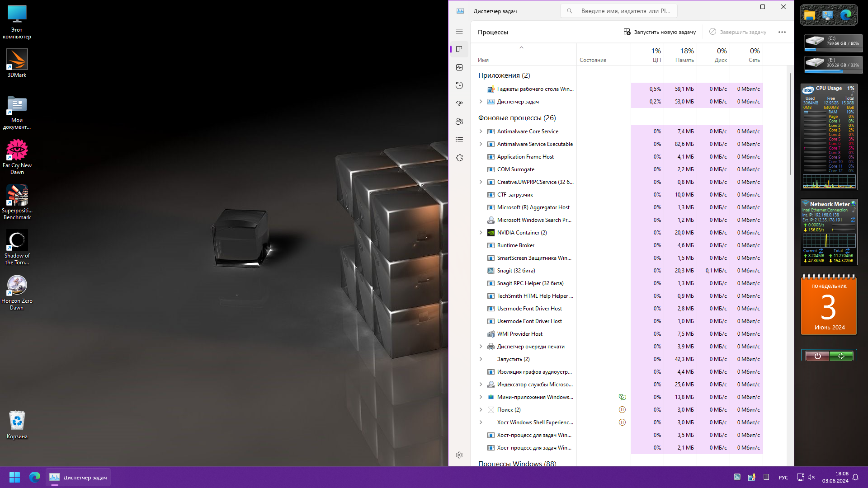Open the Services puzzle-piece sidebar icon
This screenshot has height=488, width=868.
[459, 158]
